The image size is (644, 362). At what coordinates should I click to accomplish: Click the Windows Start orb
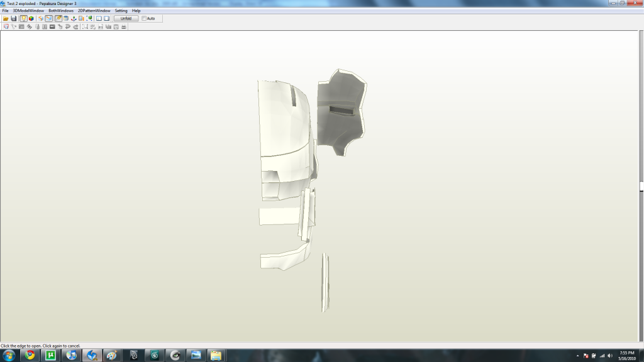pos(9,356)
